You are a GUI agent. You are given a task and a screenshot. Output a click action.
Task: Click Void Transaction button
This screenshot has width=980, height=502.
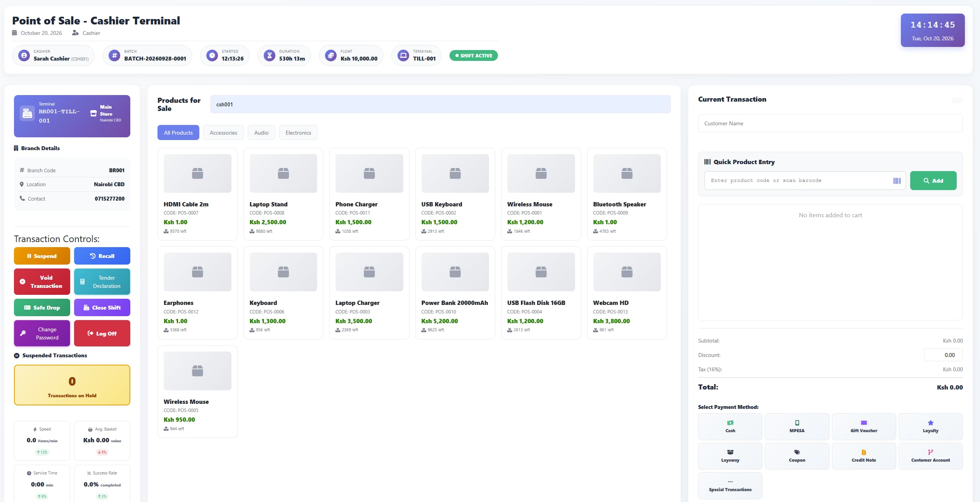pyautogui.click(x=42, y=282)
